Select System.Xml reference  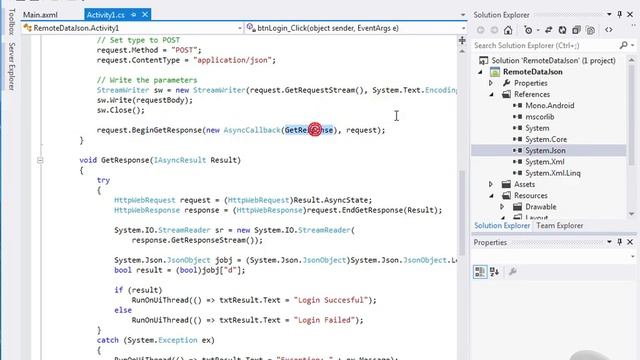pyautogui.click(x=544, y=162)
